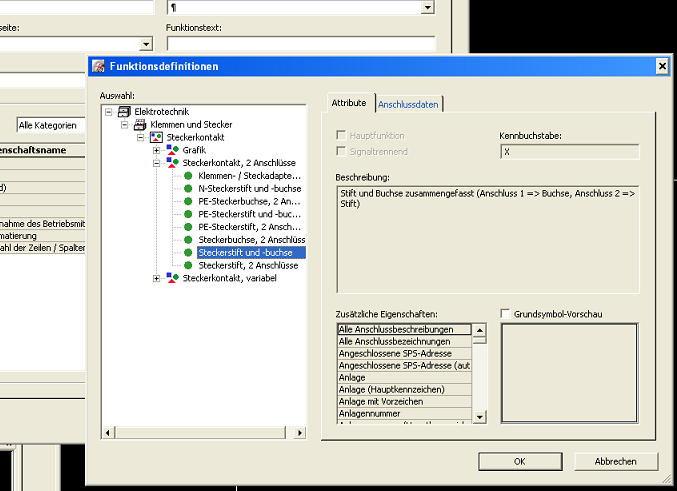The width and height of the screenshot is (677, 491).
Task: Click the Grundsymbol preview box
Action: 569,373
